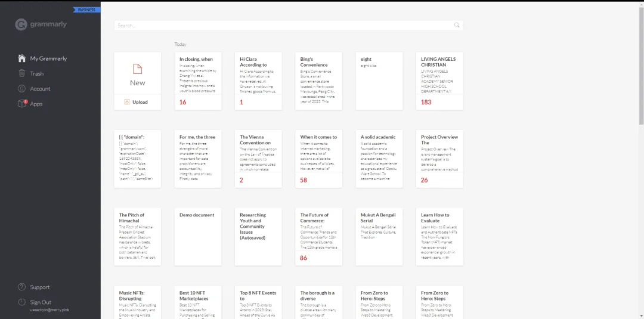This screenshot has width=644, height=319.
Task: Open Learn How to Evaluate document
Action: point(439,237)
